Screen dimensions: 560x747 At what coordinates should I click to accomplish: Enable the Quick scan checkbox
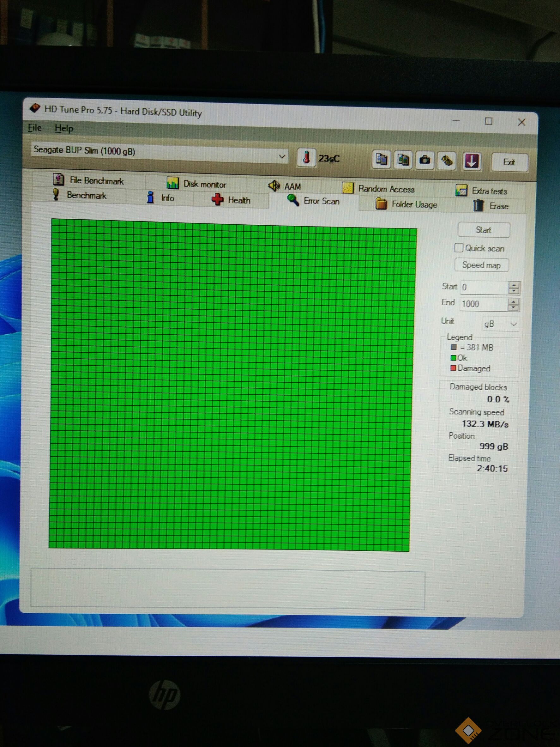pos(458,248)
